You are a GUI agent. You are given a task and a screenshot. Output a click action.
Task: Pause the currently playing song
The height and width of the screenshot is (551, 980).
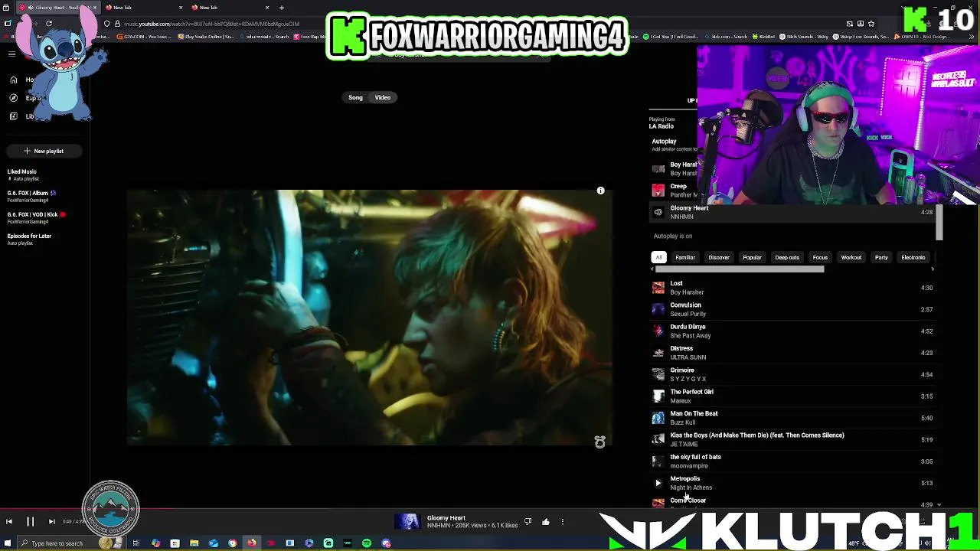pyautogui.click(x=30, y=522)
